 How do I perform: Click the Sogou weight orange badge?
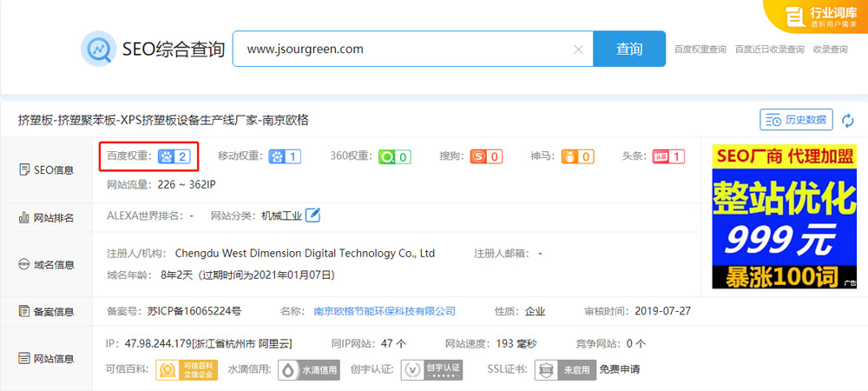(486, 156)
